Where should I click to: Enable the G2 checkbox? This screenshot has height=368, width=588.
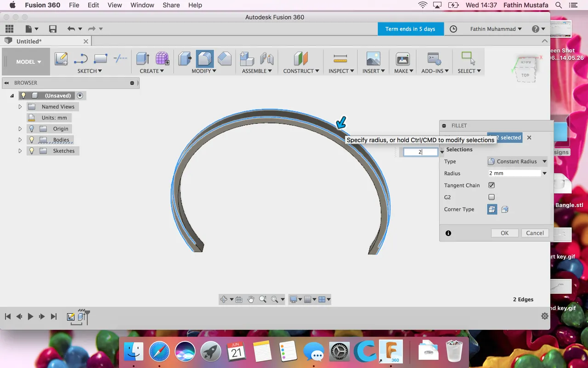492,197
